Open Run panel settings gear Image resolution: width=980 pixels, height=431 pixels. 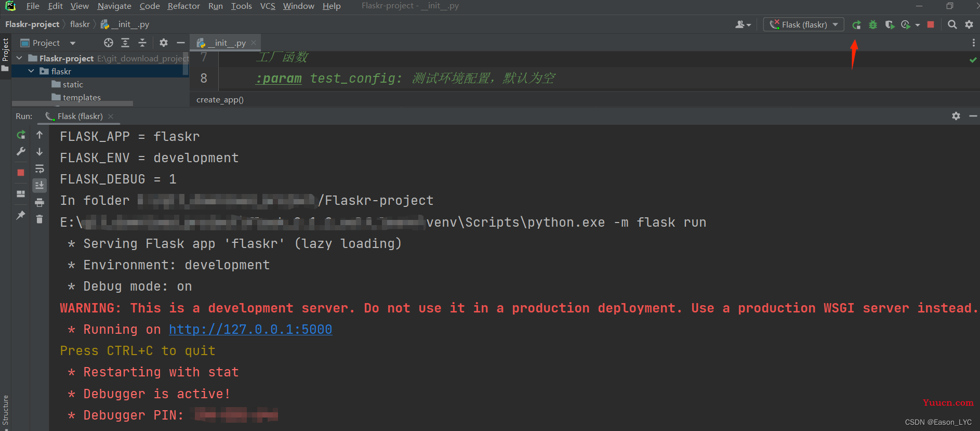click(956, 116)
